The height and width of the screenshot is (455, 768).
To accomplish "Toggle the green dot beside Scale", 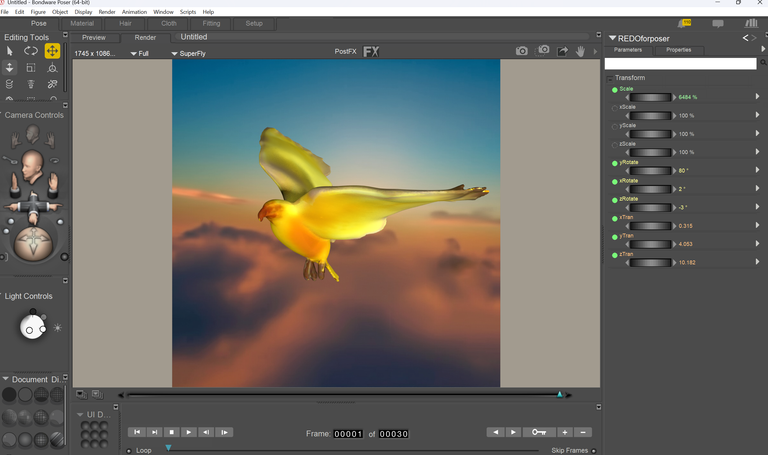I will [x=615, y=90].
